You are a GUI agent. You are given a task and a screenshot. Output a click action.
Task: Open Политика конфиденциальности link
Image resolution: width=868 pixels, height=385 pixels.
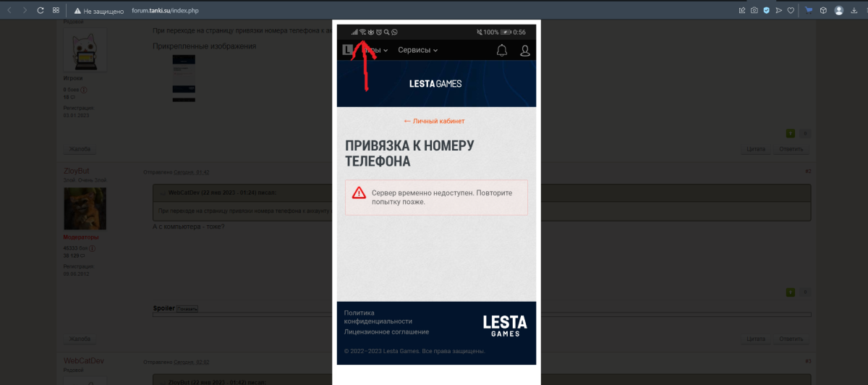(378, 317)
